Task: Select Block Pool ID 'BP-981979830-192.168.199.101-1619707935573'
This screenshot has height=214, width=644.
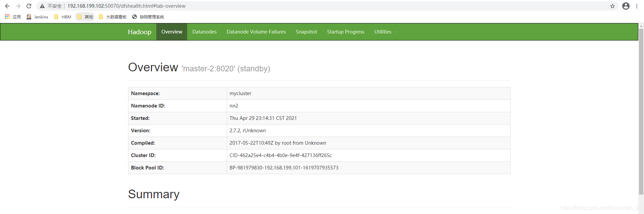Action: point(284,168)
